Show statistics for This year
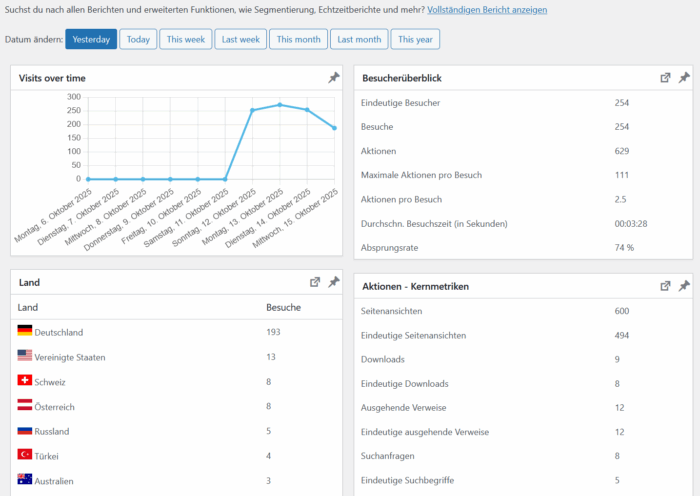 pyautogui.click(x=415, y=39)
